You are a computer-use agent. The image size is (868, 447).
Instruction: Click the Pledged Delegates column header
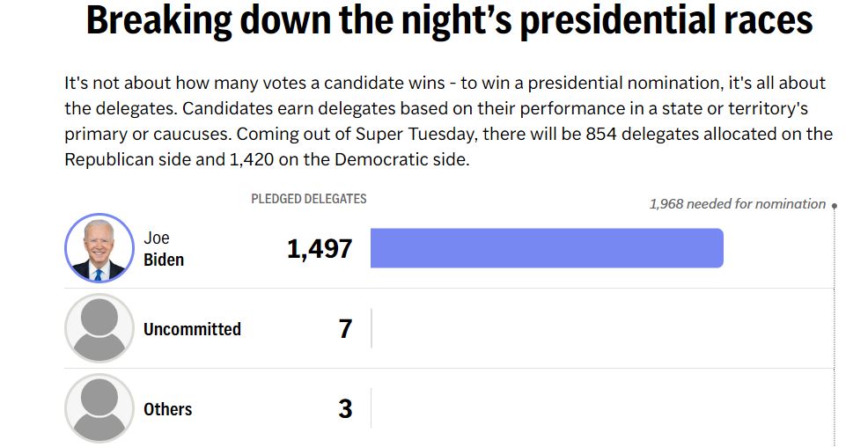(x=309, y=199)
